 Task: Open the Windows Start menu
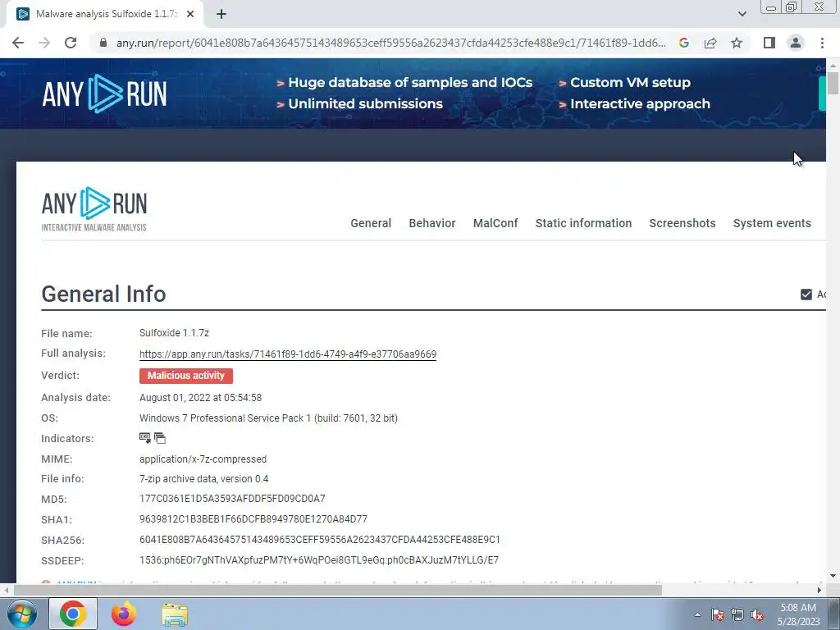coord(22,614)
